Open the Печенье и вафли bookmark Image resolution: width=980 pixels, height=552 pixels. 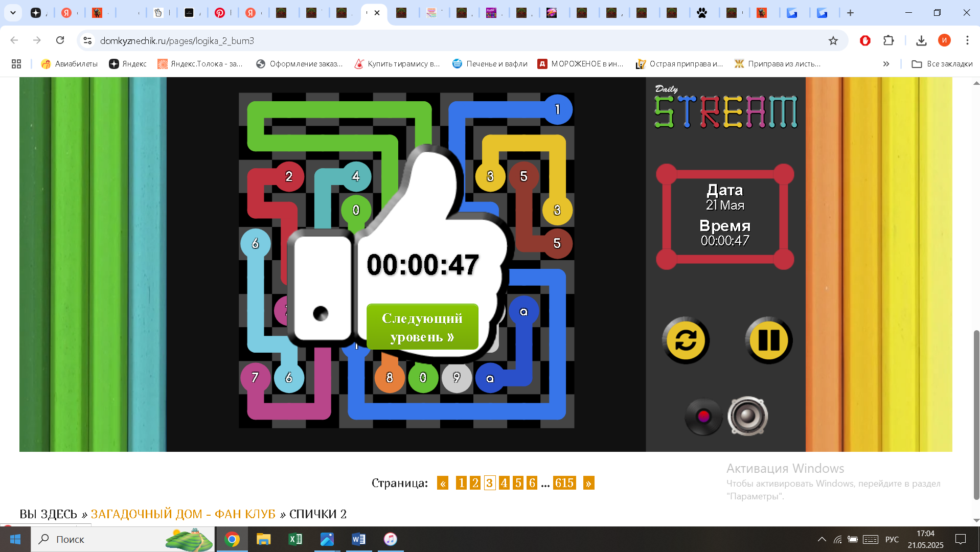[490, 64]
